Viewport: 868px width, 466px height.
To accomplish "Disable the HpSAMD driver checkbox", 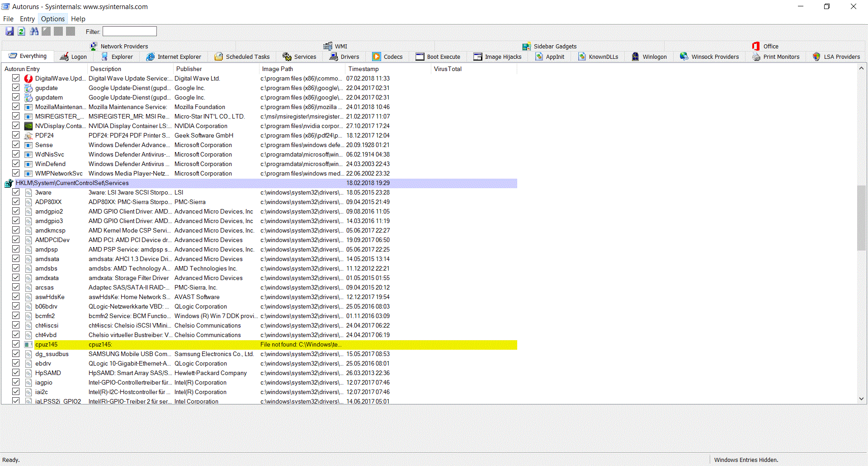I will (x=16, y=373).
